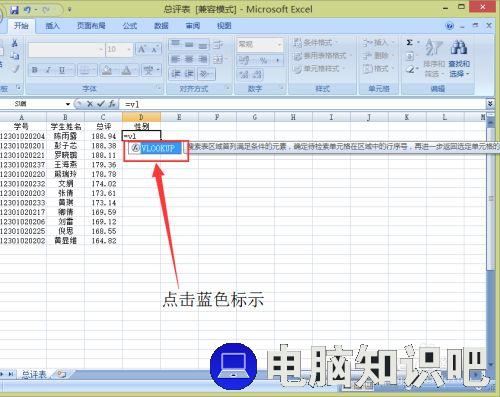Image resolution: width=500 pixels, height=397 pixels.
Task: Select VLOOKUP from the autocomplete list
Action: coord(156,148)
